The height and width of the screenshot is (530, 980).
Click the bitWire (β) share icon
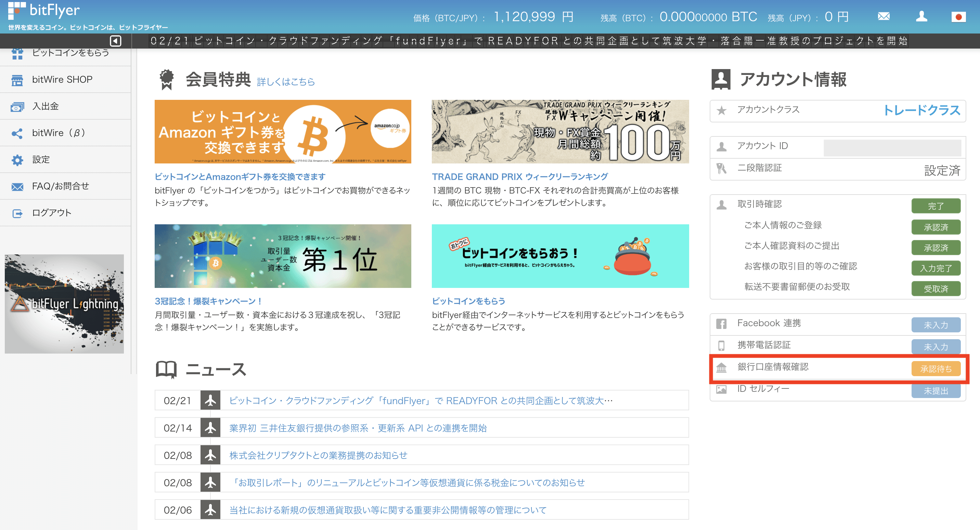click(x=17, y=133)
